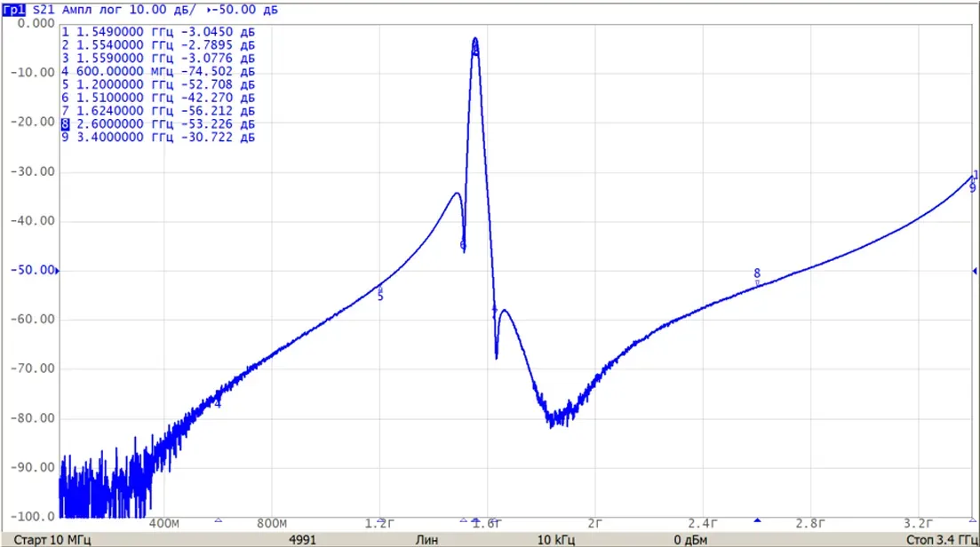Click the Лин sweep type field
This screenshot has height=547, width=980.
tap(426, 540)
